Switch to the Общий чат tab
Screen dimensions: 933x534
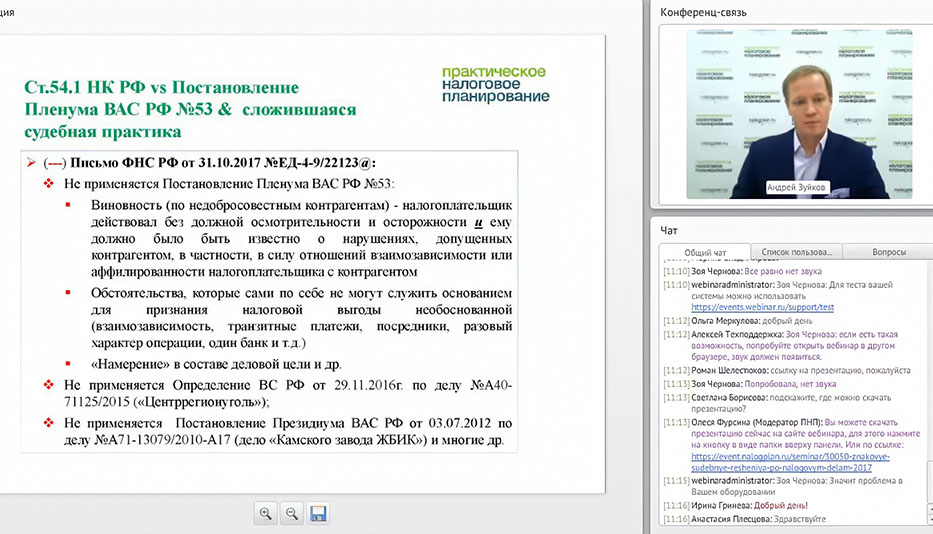(x=705, y=252)
